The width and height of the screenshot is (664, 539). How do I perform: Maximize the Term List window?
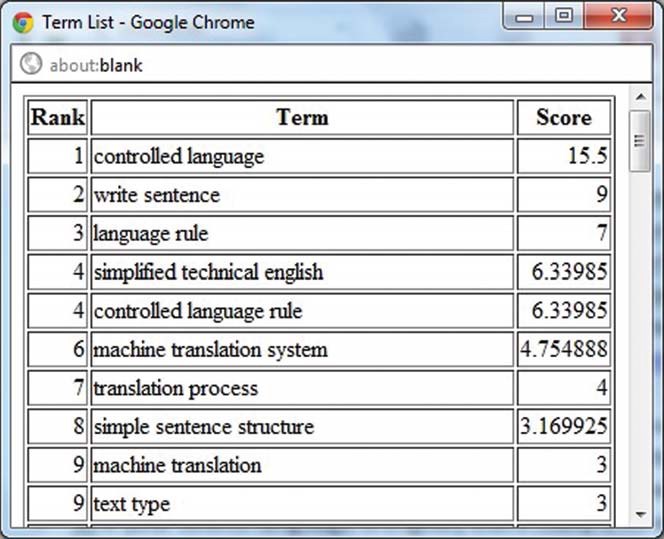[564, 16]
